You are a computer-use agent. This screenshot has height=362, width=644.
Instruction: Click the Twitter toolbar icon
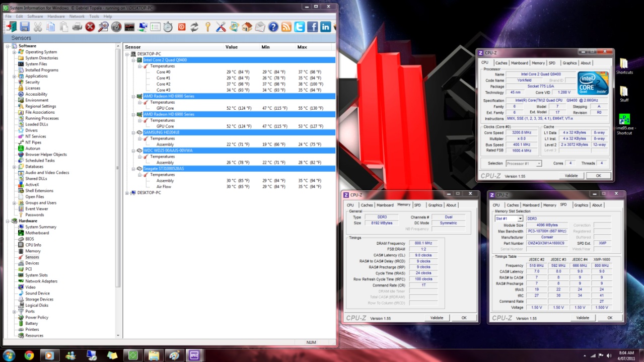pos(300,27)
